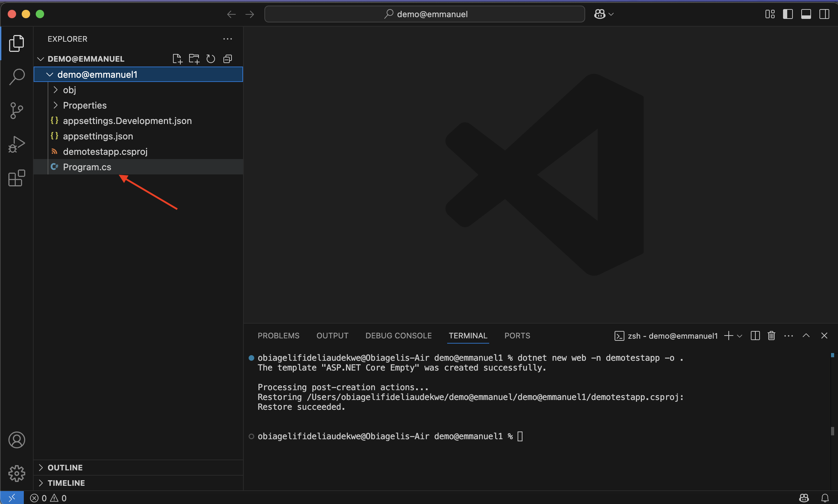Open the terminal launch profile dropdown
This screenshot has width=838, height=504.
[x=740, y=336]
